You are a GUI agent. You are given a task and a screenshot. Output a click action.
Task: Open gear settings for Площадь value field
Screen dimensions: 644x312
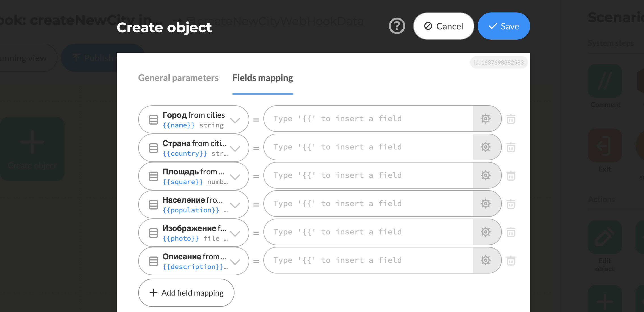(x=486, y=175)
